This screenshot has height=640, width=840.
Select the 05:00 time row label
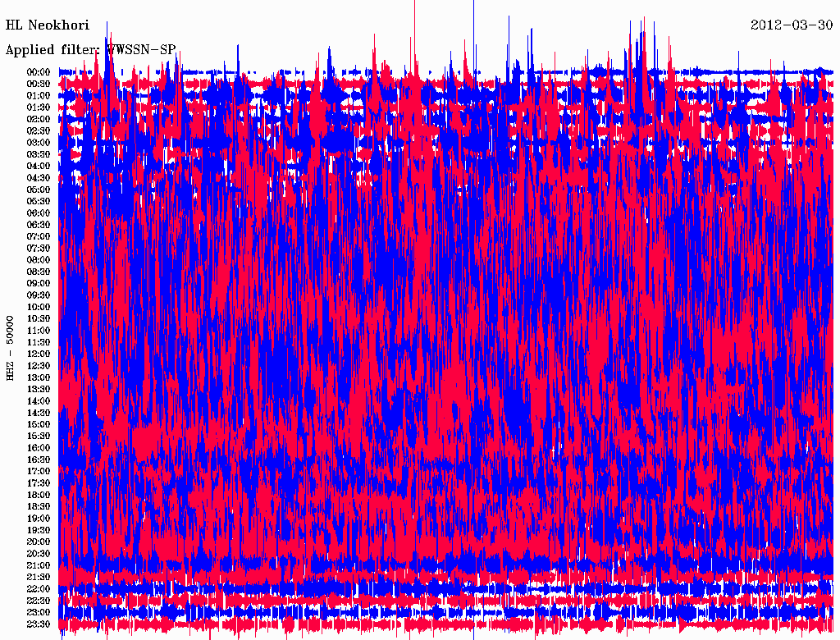39,190
